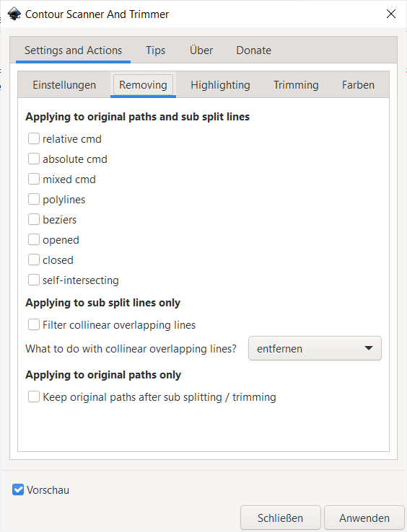Check the mixed cmd box
This screenshot has height=532, width=407.
tap(34, 179)
